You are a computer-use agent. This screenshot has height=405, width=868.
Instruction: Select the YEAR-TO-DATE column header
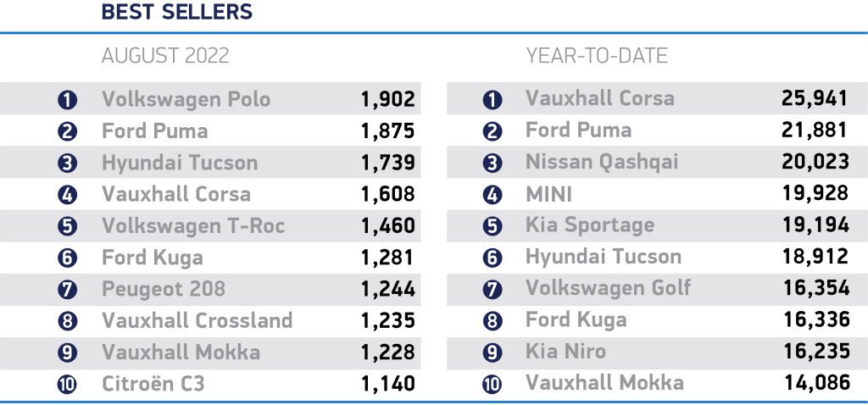tap(597, 57)
